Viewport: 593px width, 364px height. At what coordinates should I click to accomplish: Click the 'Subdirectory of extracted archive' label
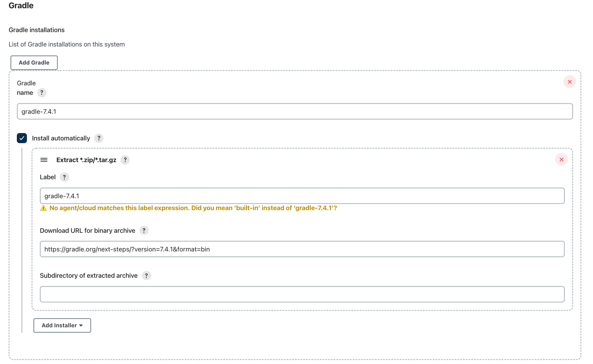click(89, 276)
